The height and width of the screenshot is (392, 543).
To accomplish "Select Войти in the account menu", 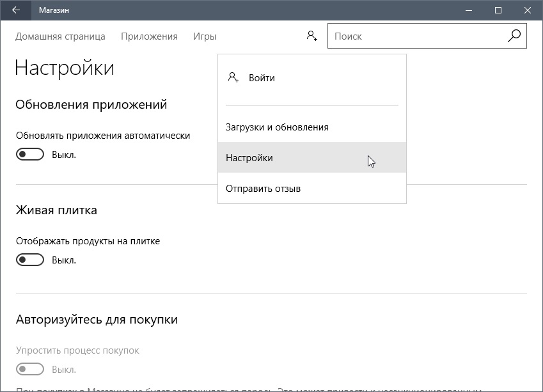I will 262,78.
